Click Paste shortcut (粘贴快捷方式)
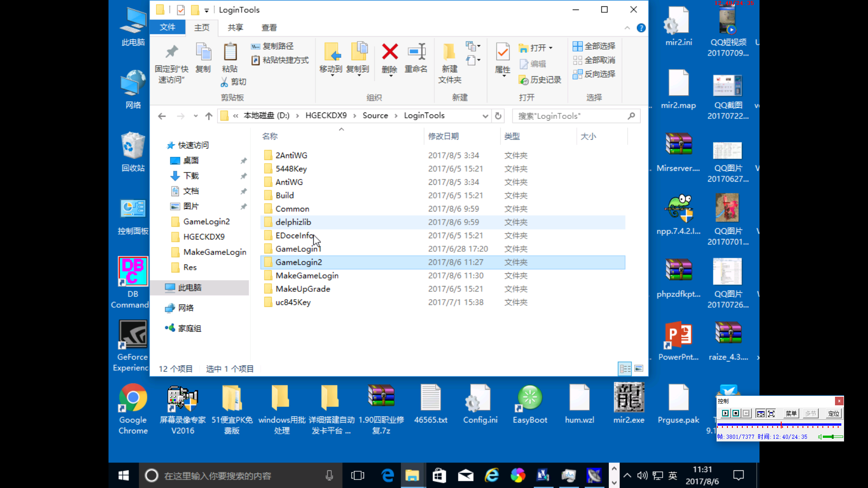Viewport: 868px width, 488px height. pos(280,60)
